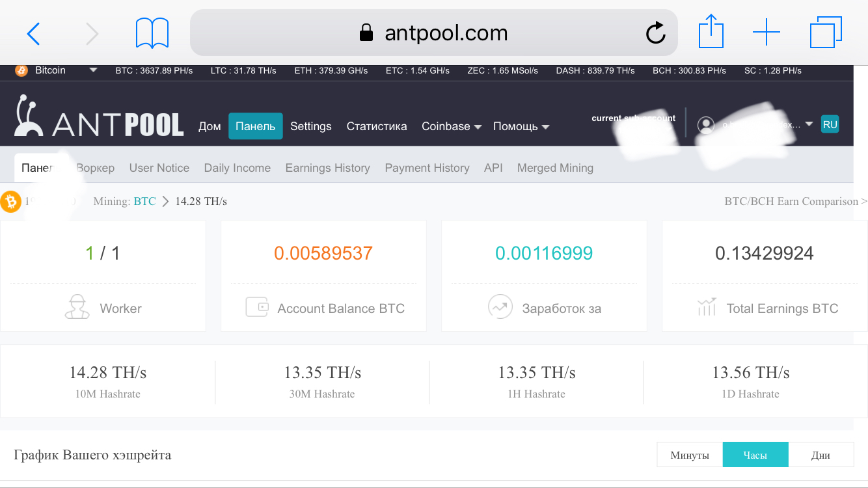
Task: Click the LTC : 31.78 TH/s ticker
Action: tap(243, 70)
